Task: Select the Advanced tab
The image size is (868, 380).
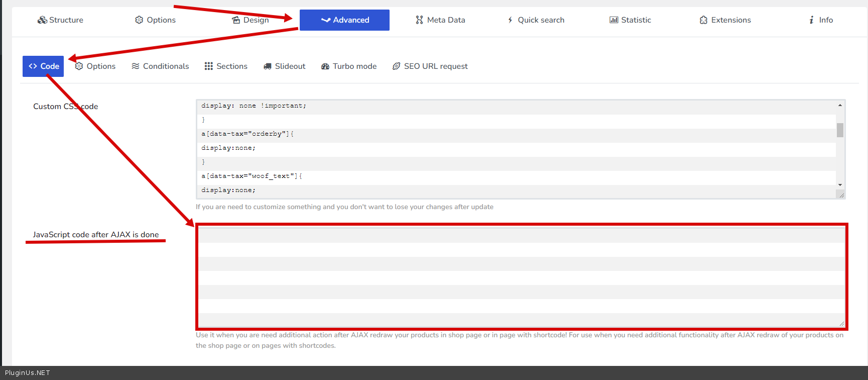Action: 344,20
